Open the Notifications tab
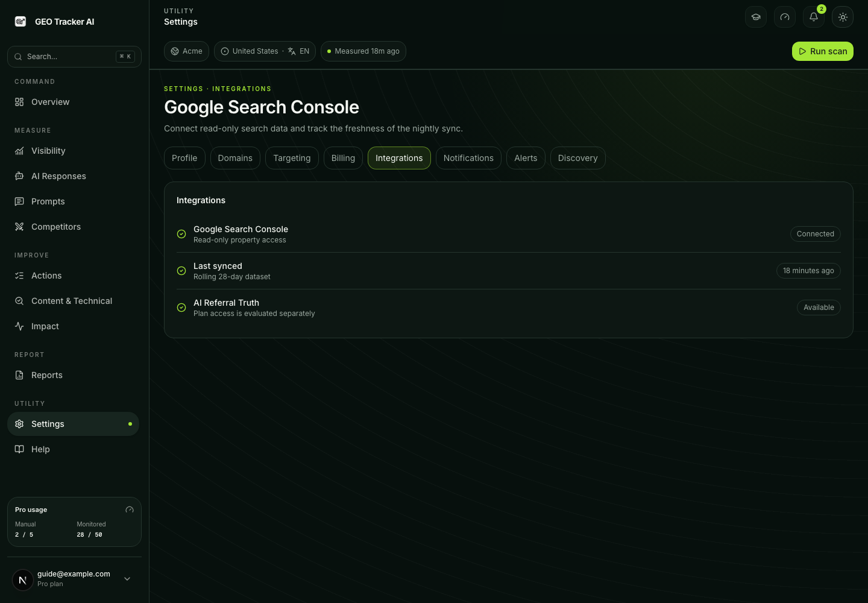This screenshot has width=868, height=603. click(x=468, y=158)
